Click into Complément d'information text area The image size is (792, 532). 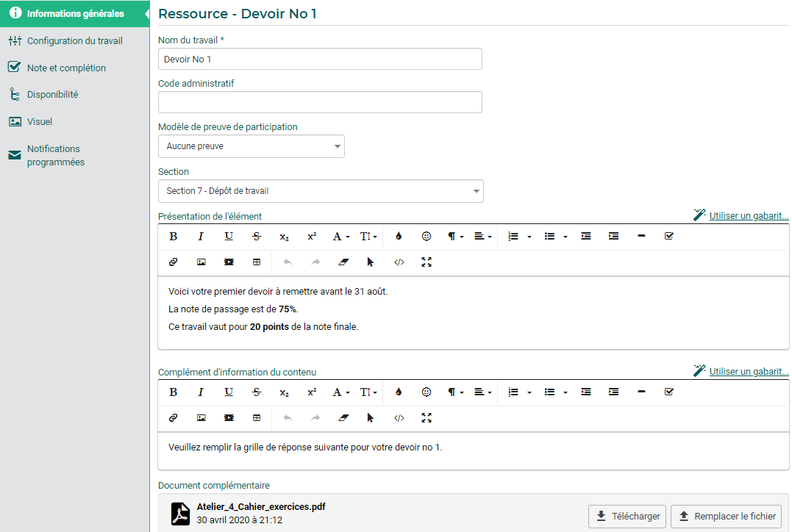coord(474,450)
